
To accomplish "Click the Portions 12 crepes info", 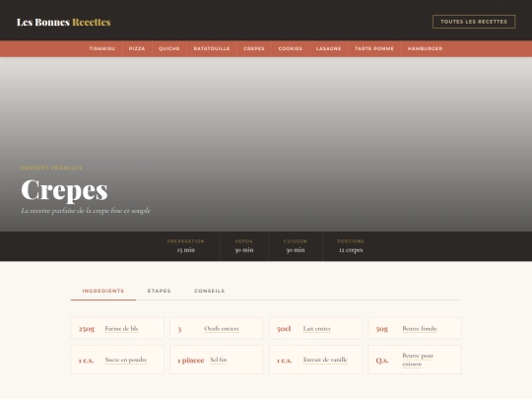I will click(351, 246).
